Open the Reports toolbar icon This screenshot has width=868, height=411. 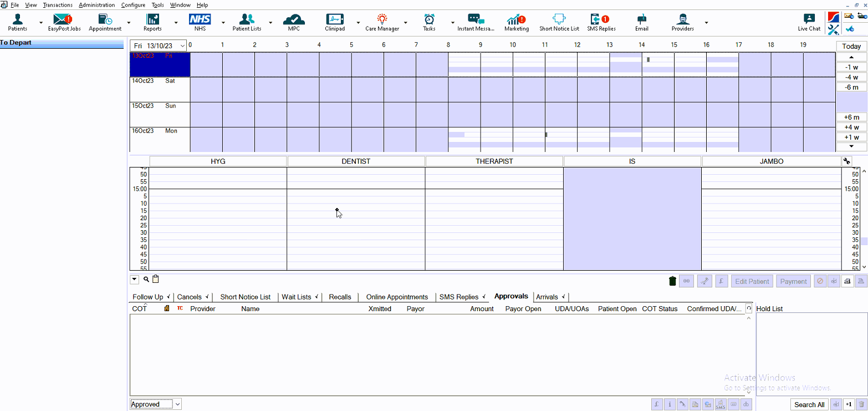152,22
